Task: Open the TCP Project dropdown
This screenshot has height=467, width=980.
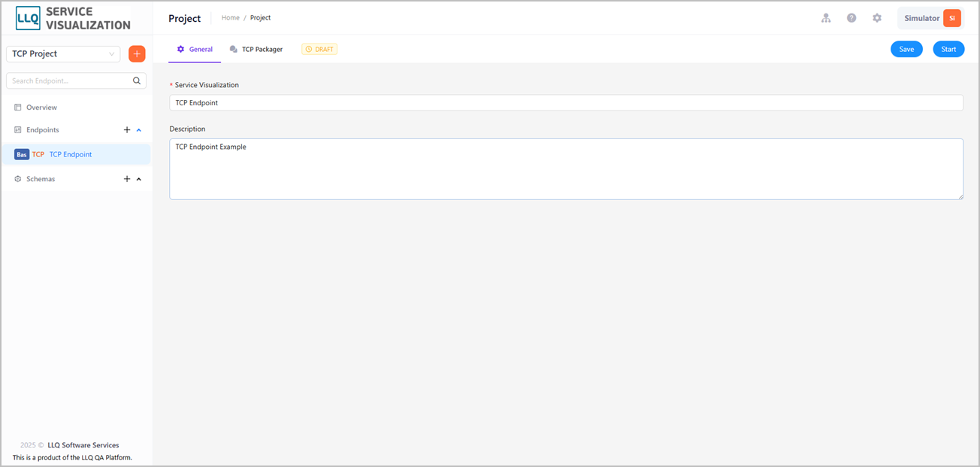Action: point(63,54)
